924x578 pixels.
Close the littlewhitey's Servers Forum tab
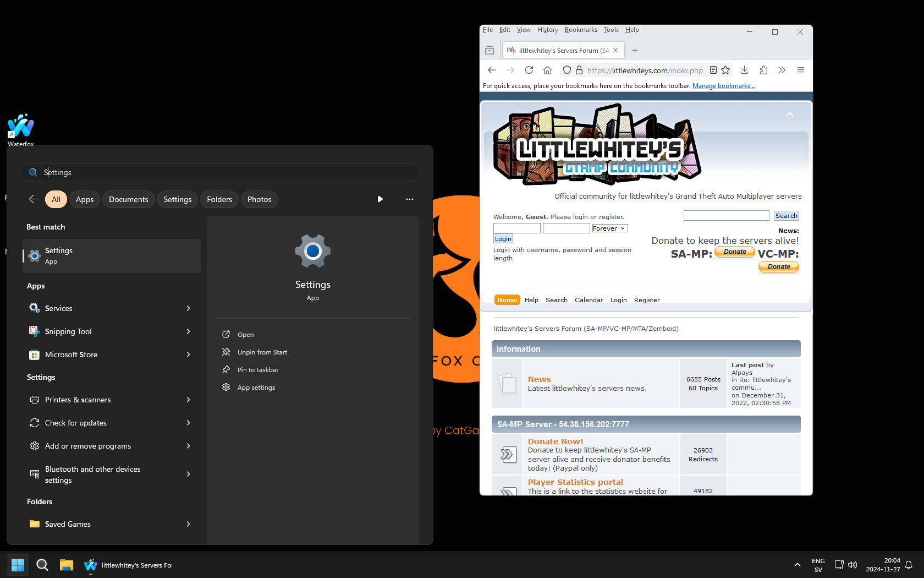(615, 50)
